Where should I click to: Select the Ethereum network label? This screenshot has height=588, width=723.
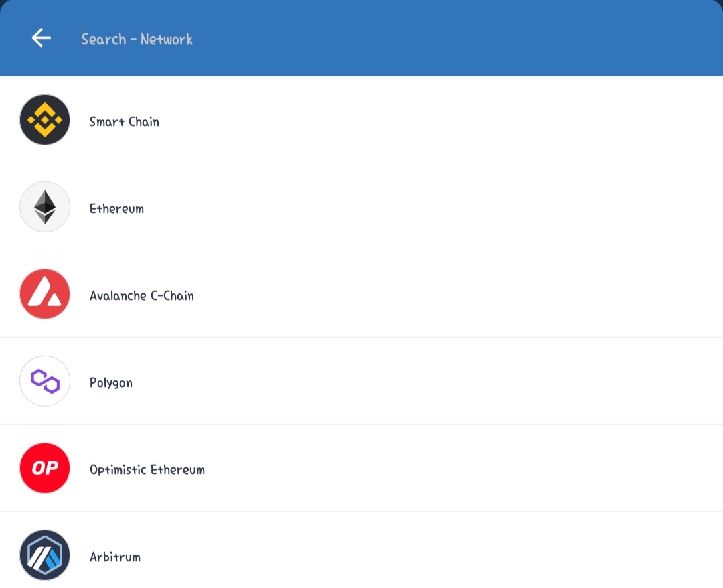point(116,208)
